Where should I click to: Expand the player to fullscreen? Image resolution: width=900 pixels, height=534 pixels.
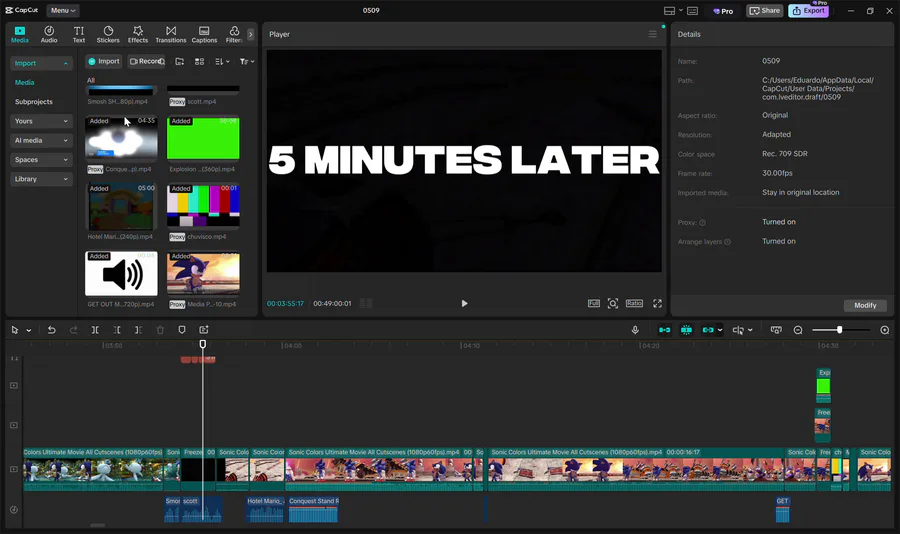click(x=657, y=303)
